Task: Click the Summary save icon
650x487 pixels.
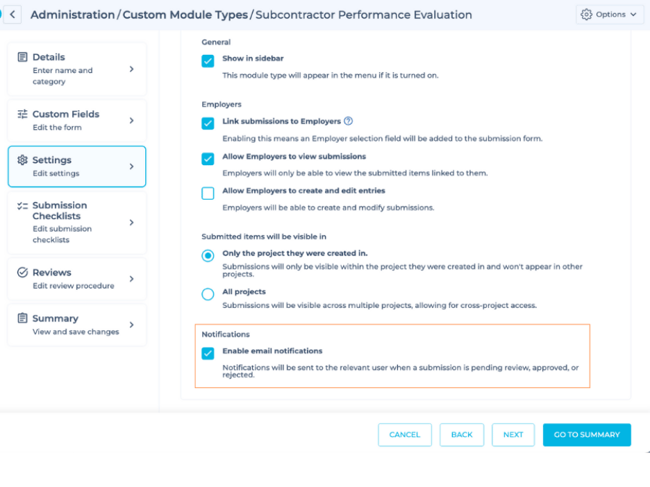Action: click(22, 318)
